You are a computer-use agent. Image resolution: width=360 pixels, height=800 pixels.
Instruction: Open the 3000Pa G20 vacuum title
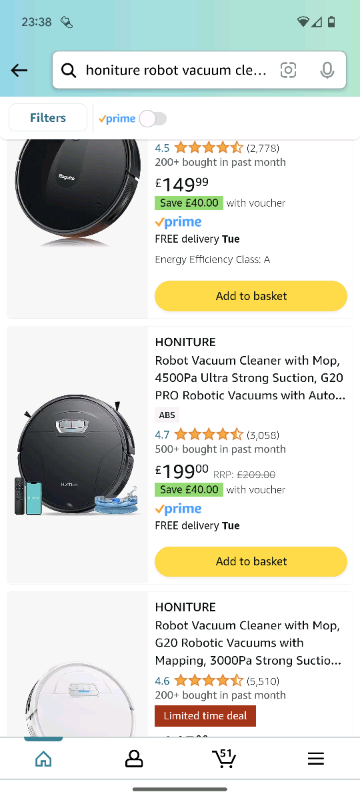(x=249, y=643)
